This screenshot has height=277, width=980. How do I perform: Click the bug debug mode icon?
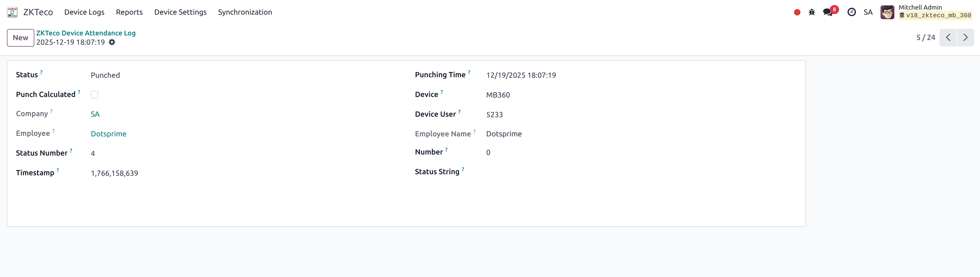coord(812,12)
